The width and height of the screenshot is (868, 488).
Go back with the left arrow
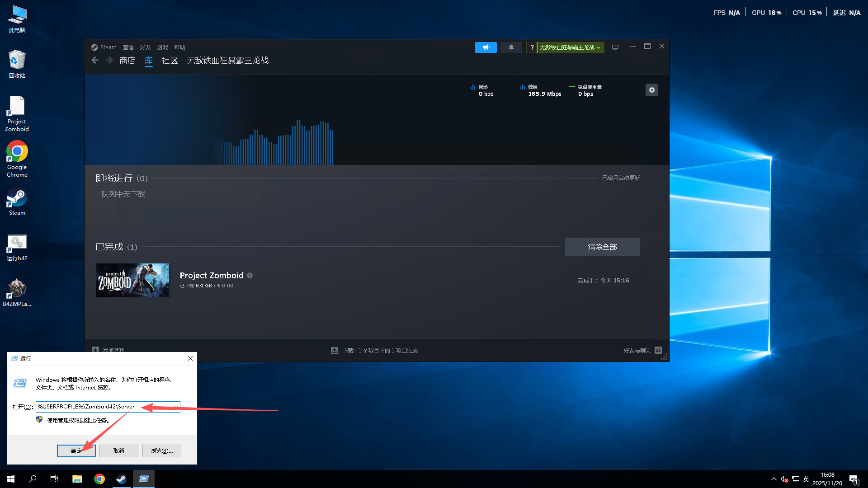coord(95,61)
